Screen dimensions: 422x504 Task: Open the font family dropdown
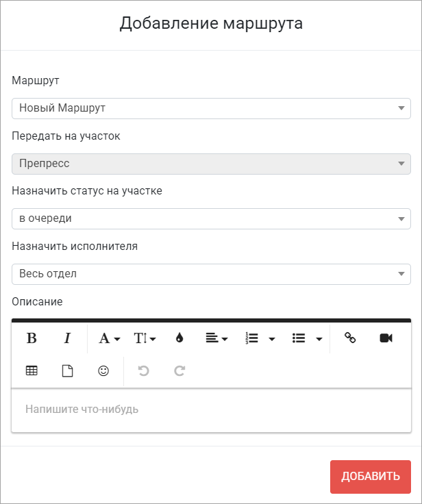[109, 338]
